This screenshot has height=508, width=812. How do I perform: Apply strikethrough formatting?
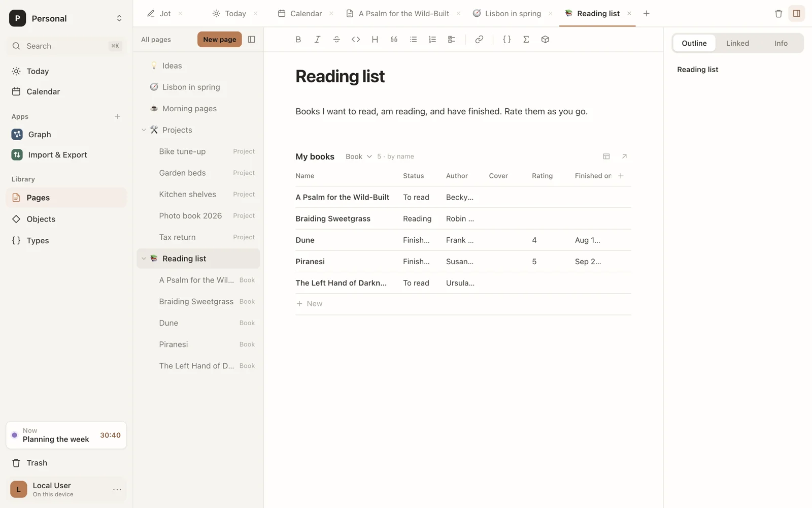[x=336, y=39]
